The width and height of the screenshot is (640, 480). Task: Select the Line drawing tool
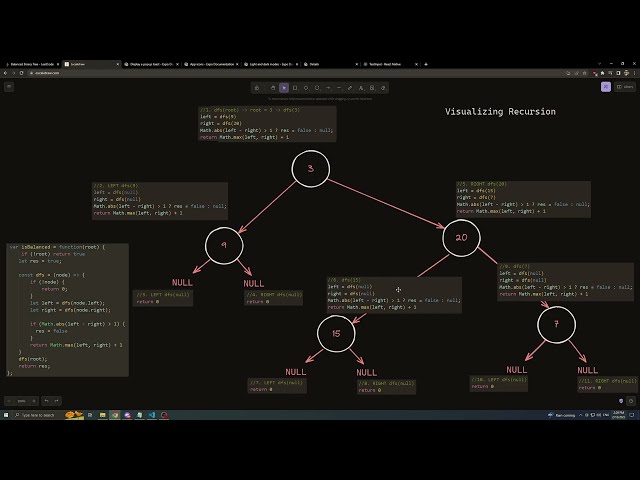[x=339, y=88]
